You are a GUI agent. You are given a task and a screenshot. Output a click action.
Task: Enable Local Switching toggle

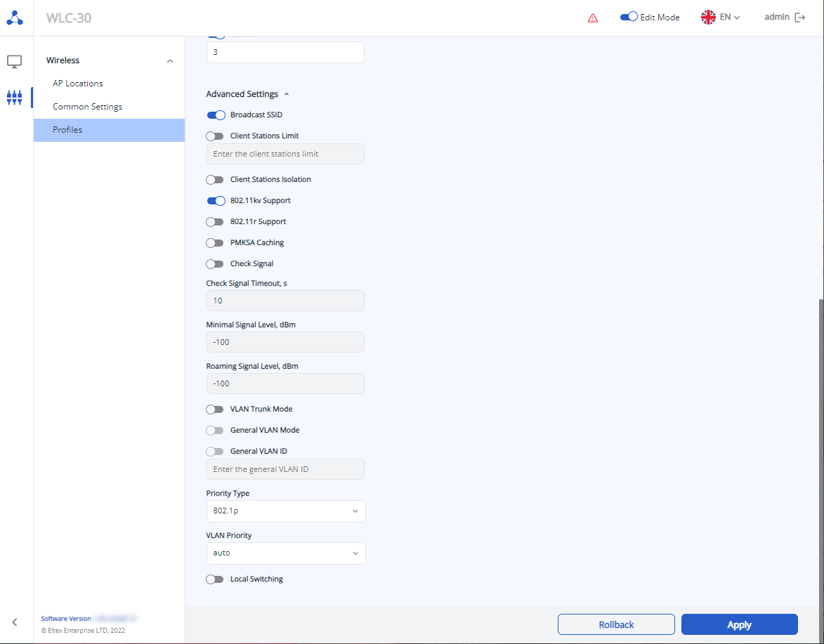(x=215, y=579)
